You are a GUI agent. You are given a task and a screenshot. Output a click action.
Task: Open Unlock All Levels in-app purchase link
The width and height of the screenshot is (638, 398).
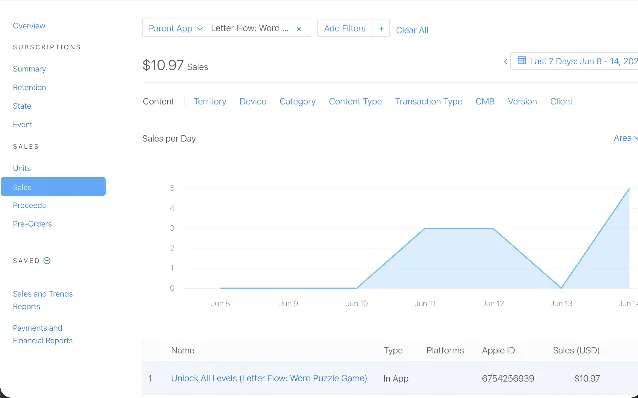coord(269,378)
